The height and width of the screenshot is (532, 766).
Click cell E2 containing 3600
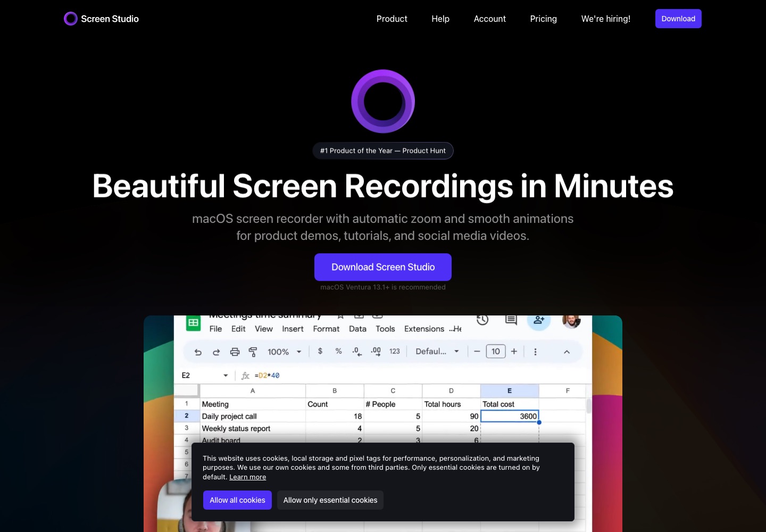[510, 416]
